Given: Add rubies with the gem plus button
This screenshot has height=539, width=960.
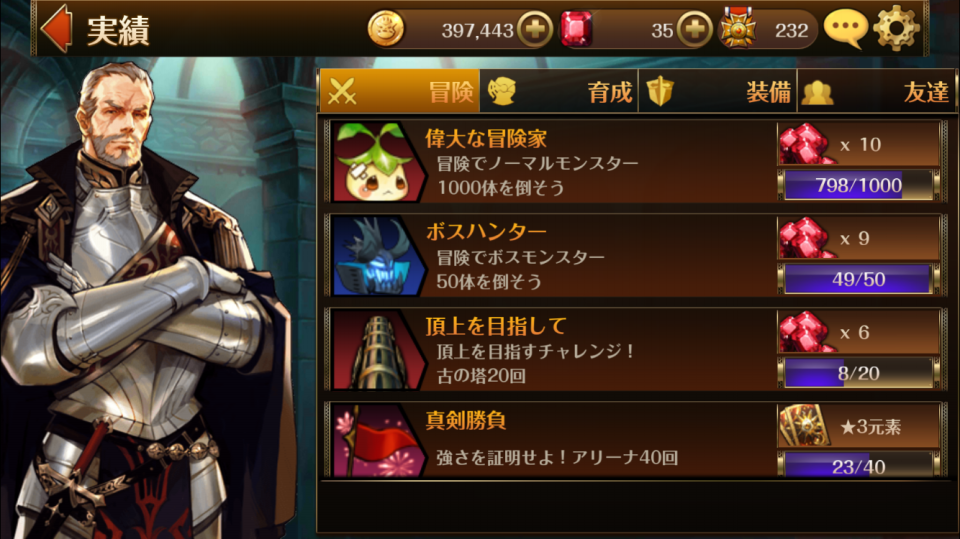Looking at the screenshot, I should (x=694, y=29).
